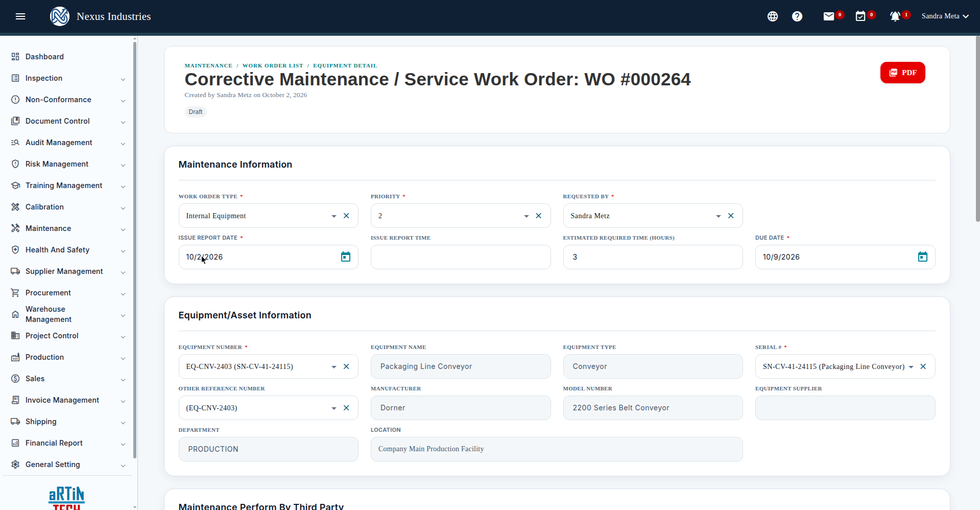Click the main page vertical scrollbar
The width and height of the screenshot is (980, 510).
pyautogui.click(x=977, y=129)
